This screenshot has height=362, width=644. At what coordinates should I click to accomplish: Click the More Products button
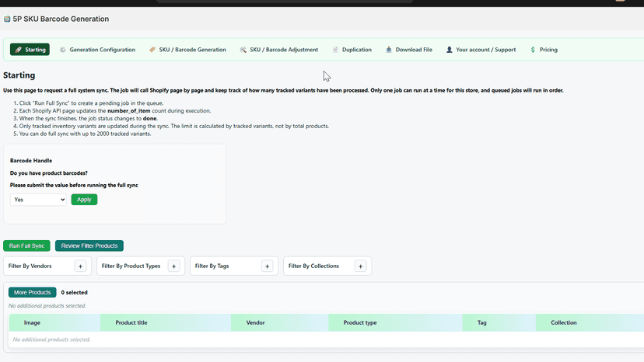(33, 293)
